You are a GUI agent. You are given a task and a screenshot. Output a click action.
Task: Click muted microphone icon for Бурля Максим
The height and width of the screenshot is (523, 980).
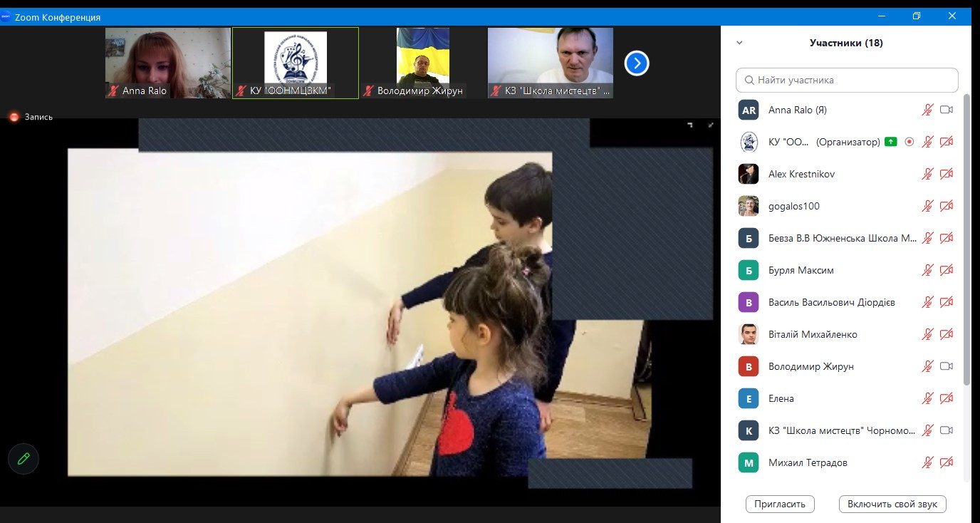tap(927, 270)
